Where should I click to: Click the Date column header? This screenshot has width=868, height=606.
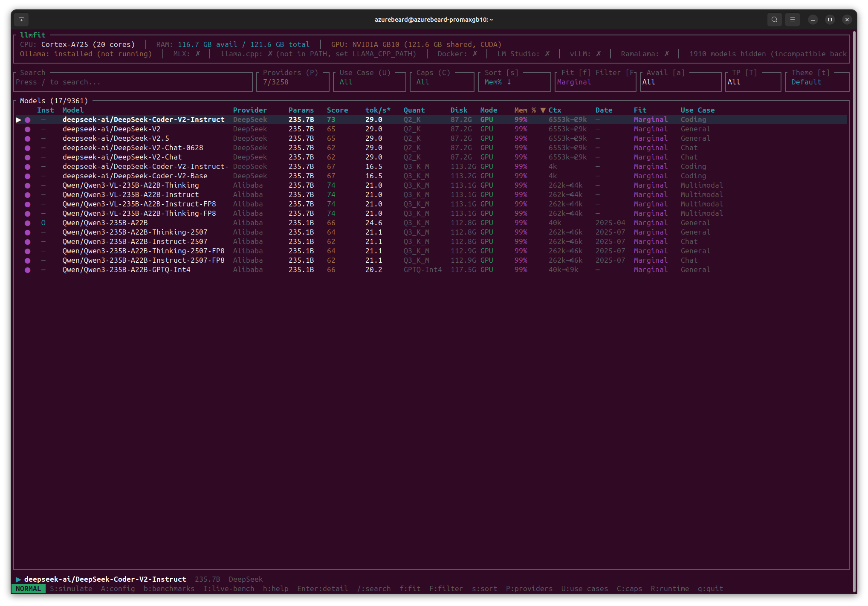tap(604, 110)
